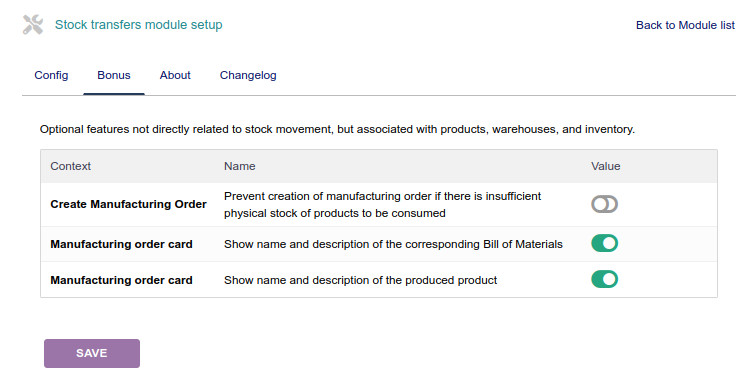Save the bonus settings
749x384 pixels.
[x=92, y=353]
